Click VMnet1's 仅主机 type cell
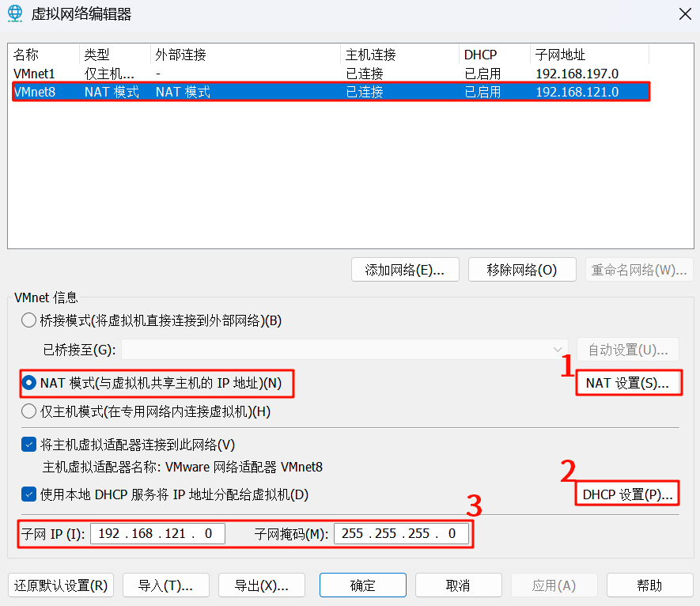The height and width of the screenshot is (606, 700). click(109, 74)
